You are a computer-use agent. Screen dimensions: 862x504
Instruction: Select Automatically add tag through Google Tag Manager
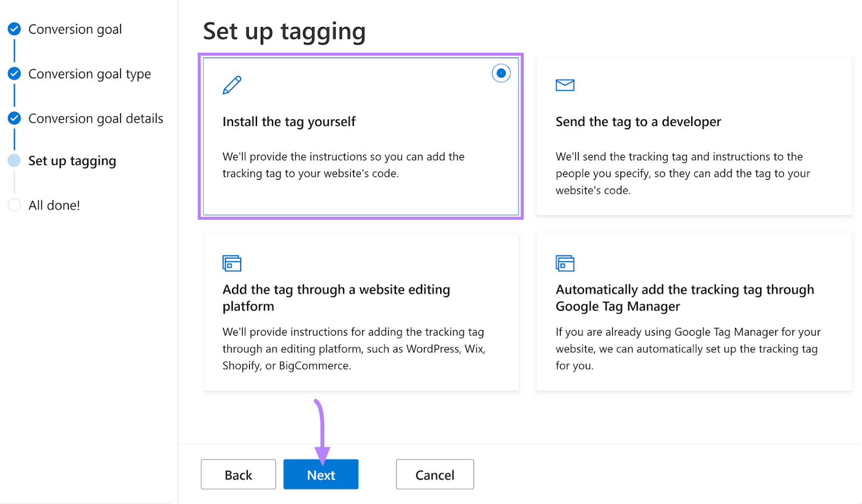point(693,312)
